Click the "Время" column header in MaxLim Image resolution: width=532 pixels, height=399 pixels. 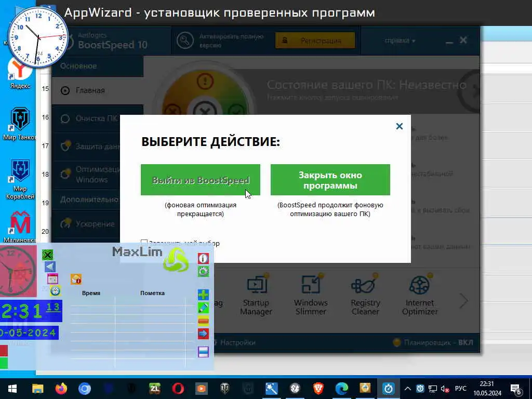pos(91,293)
